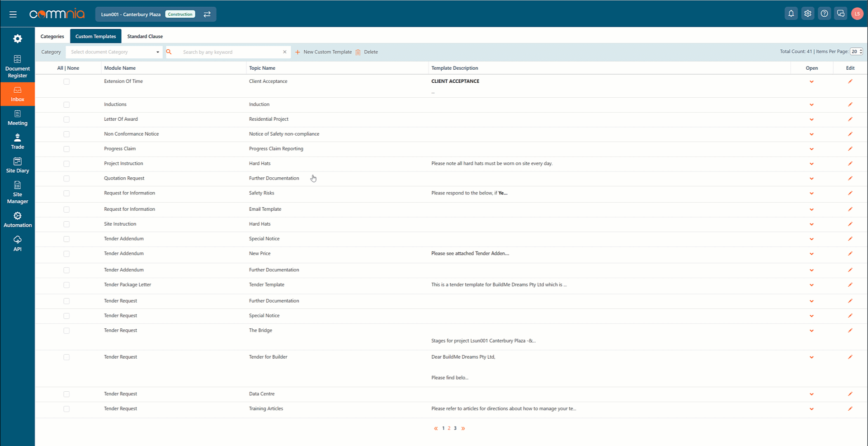Viewport: 868px width, 446px height.
Task: Select the Custom Templates tab
Action: [96, 36]
